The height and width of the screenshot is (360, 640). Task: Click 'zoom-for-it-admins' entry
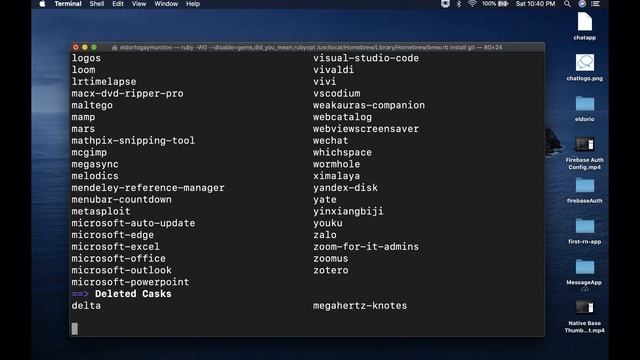[366, 247]
